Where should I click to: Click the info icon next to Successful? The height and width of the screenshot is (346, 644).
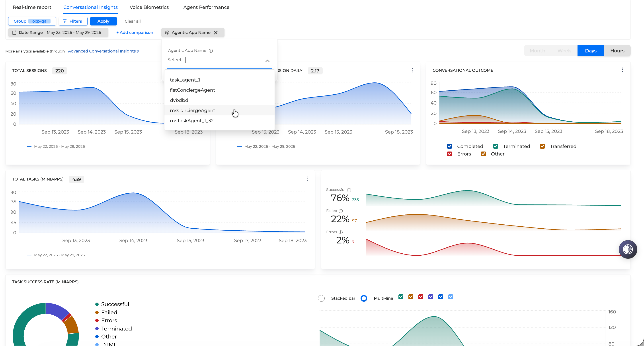click(349, 190)
